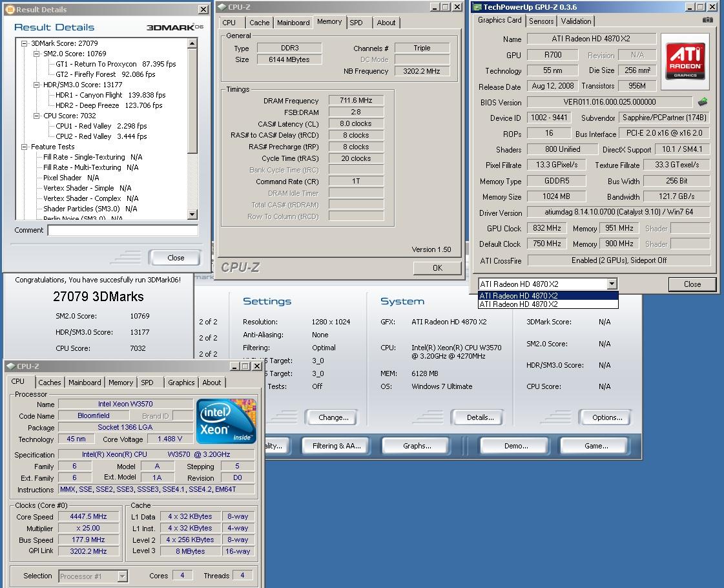Viewport: 724px width, 588px height.
Task: Click the GPU-Z title bar icon
Action: 477,7
